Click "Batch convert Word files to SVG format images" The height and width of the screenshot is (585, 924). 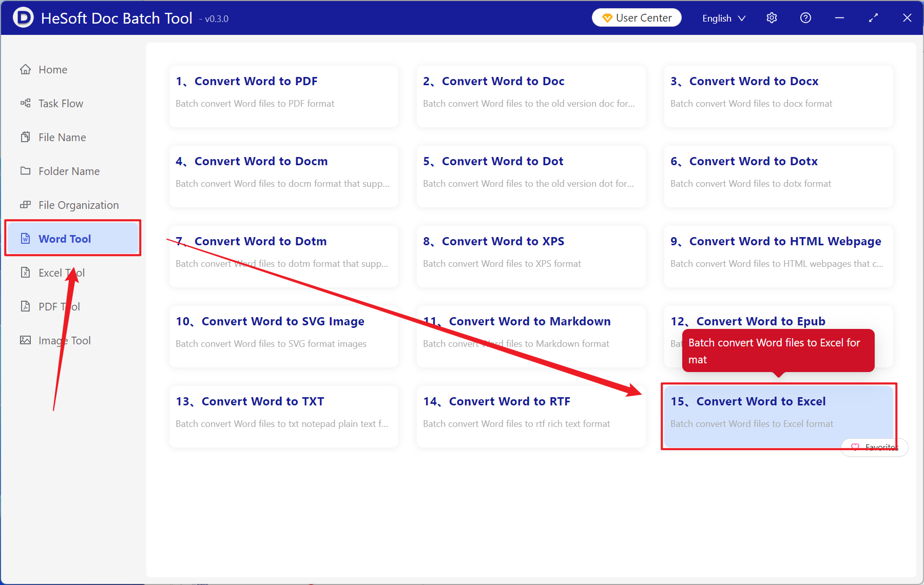[x=271, y=344]
